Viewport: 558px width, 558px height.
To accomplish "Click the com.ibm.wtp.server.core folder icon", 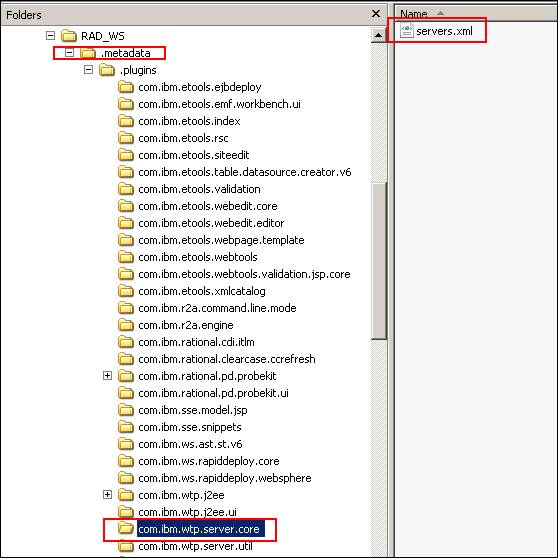I will [126, 529].
